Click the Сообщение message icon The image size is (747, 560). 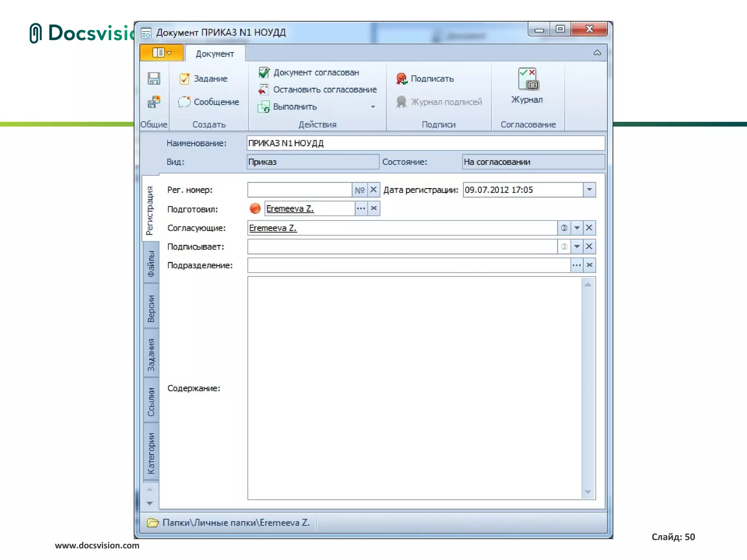coord(184,102)
